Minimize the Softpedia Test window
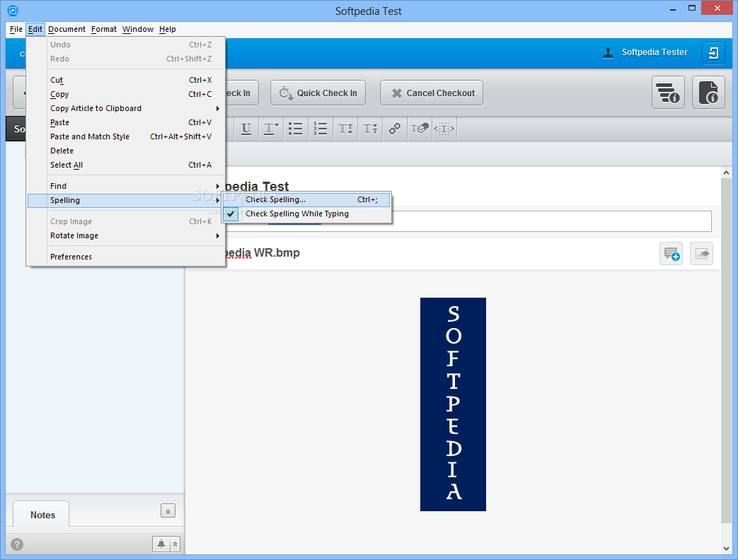This screenshot has height=560, width=738. [x=673, y=9]
